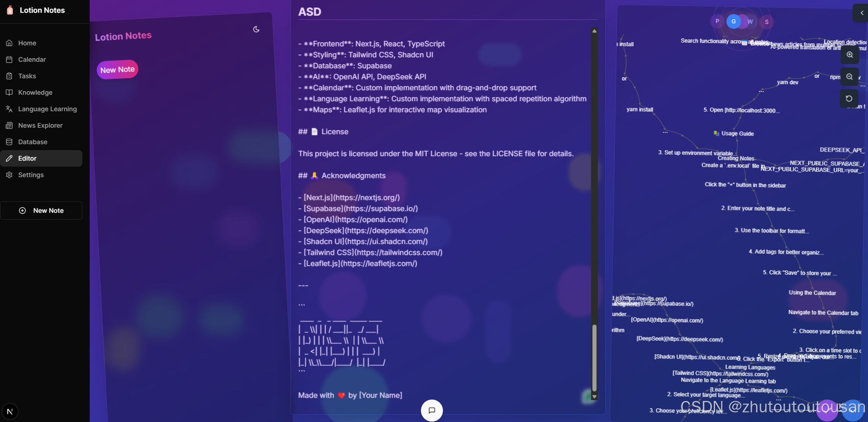Open the Knowledge section

point(41,92)
